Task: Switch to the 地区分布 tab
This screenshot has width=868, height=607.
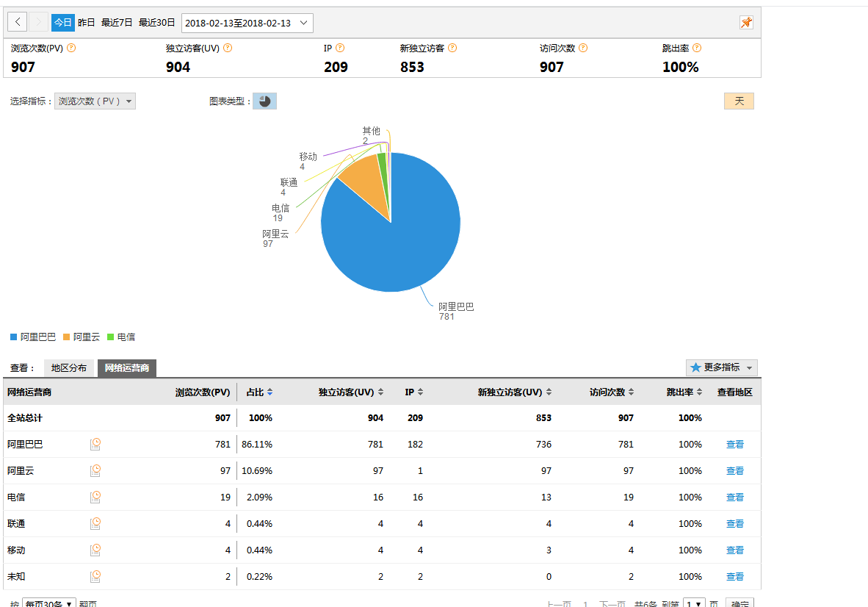Action: tap(69, 368)
